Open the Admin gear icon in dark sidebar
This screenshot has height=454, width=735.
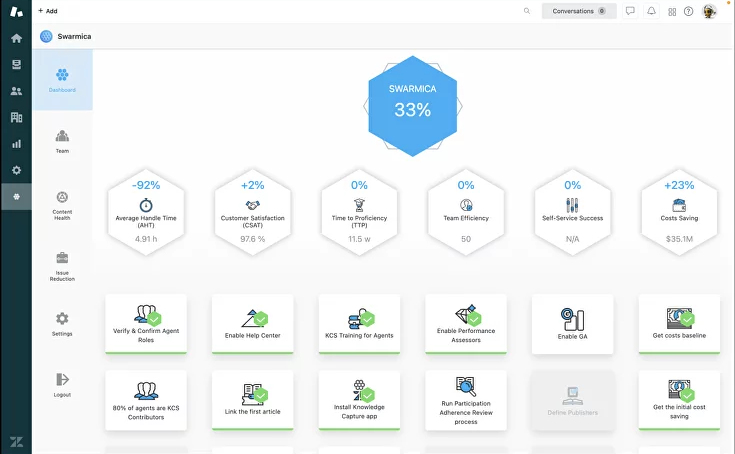point(16,170)
